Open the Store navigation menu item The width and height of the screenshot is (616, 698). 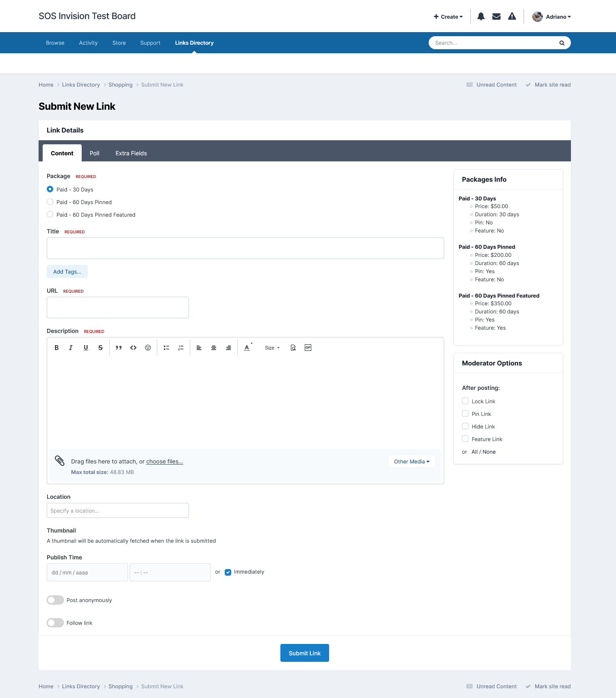[x=119, y=43]
